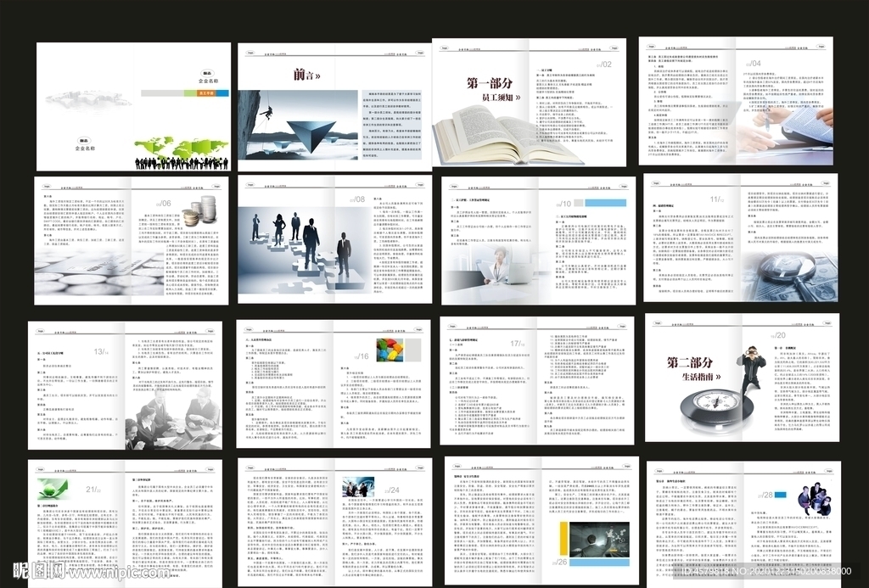The width and height of the screenshot is (869, 588).
Task: Select the compass image
Action: tap(717, 411)
